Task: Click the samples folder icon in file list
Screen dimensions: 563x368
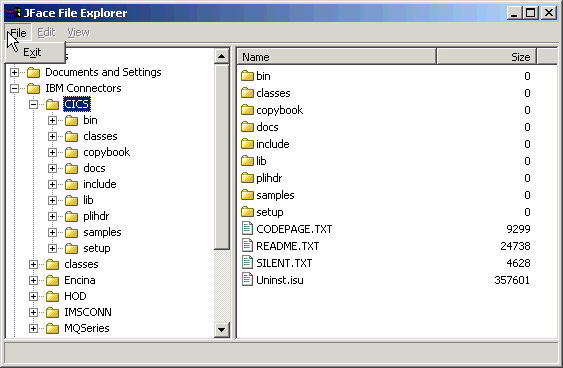Action: coord(247,195)
